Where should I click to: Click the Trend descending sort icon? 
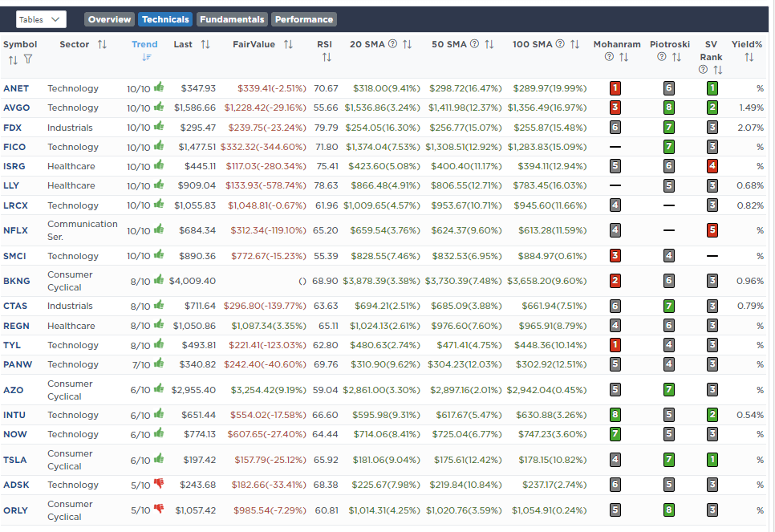(145, 58)
